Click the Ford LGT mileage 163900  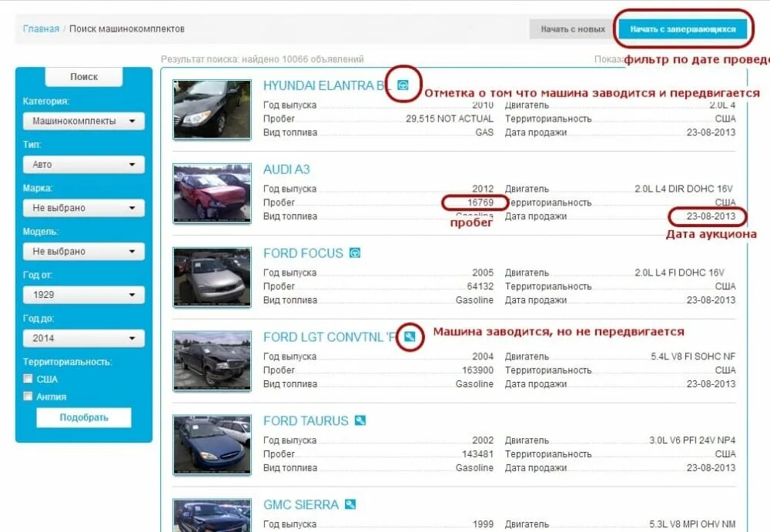coord(477,370)
